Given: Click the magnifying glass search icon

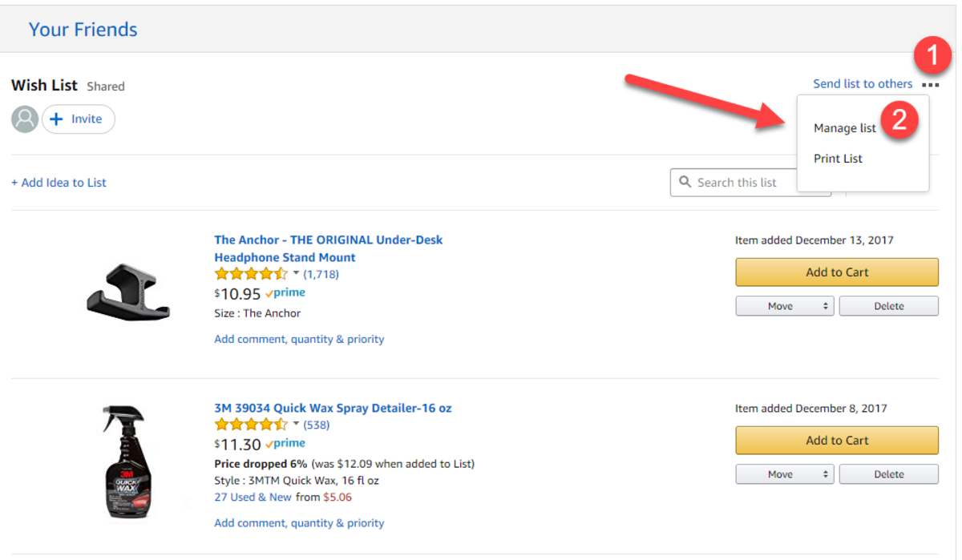Looking at the screenshot, I should [685, 182].
